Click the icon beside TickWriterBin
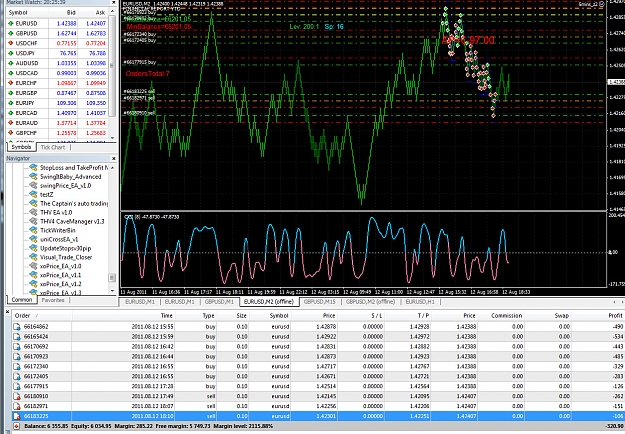 (33, 230)
